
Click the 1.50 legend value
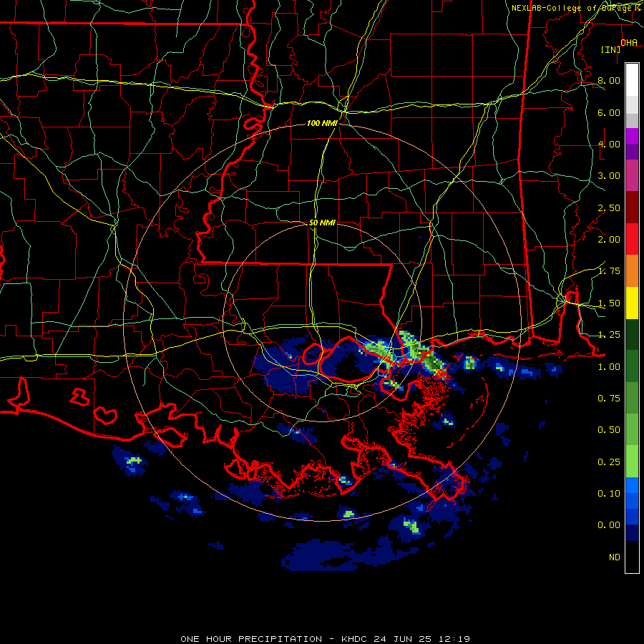point(609,303)
